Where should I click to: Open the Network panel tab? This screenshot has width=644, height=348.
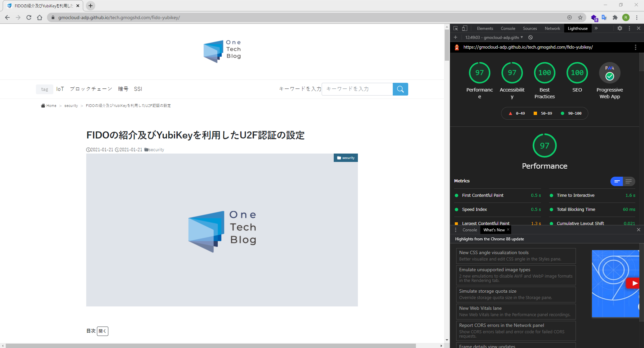pos(552,28)
